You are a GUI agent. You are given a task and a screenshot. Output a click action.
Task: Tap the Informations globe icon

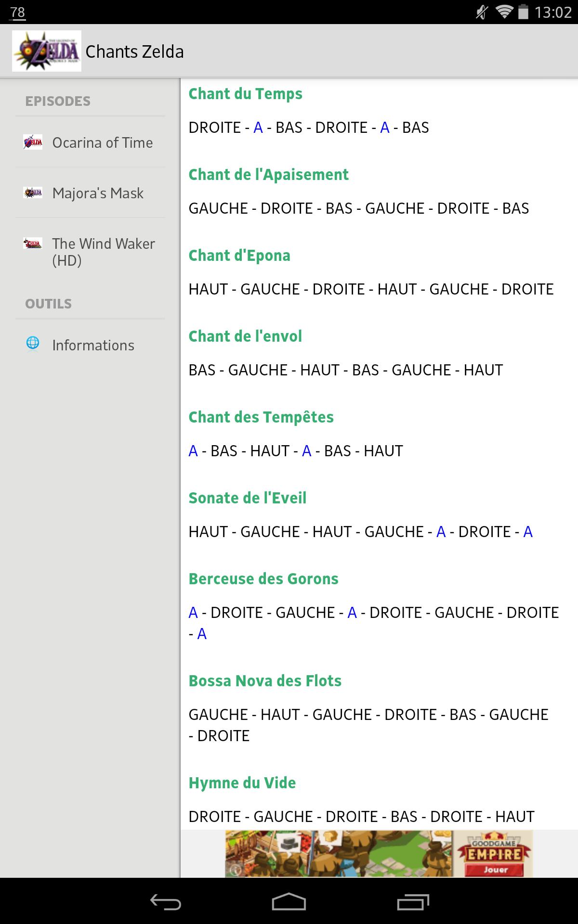coord(33,344)
